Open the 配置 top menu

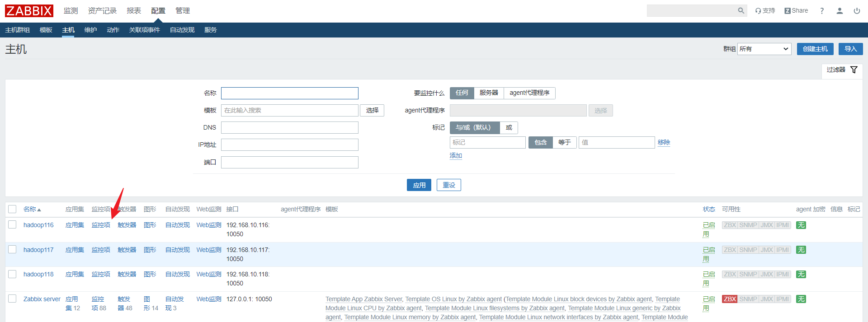pos(158,10)
